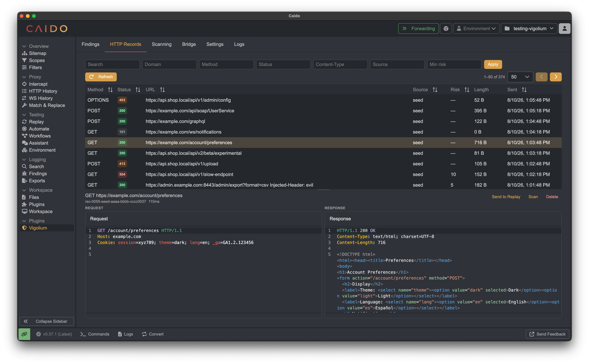The height and width of the screenshot is (364, 589).
Task: Sort records by the Sent column
Action: (524, 90)
